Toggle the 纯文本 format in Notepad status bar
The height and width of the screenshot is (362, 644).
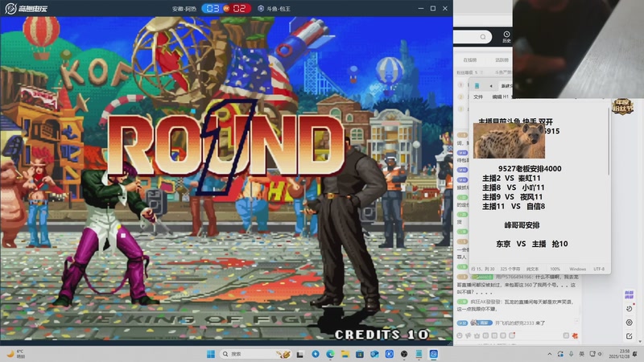[533, 269]
